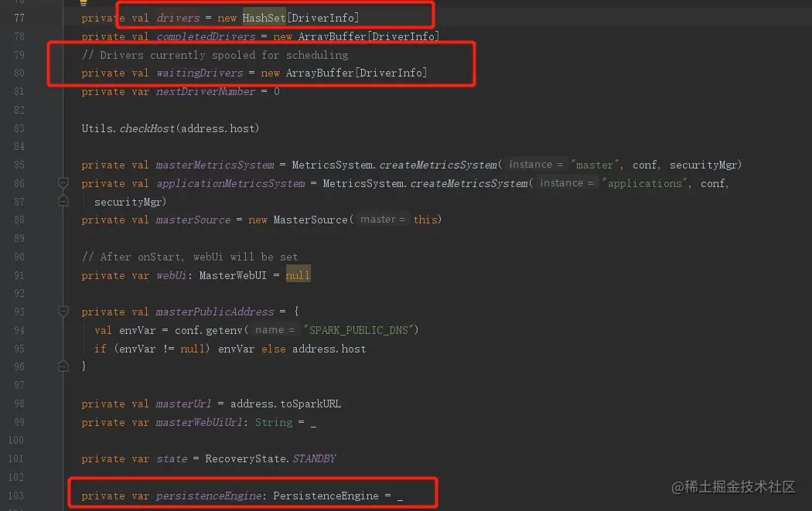This screenshot has width=812, height=511.
Task: Click the 'PersistenceEngine' type name
Action: click(x=326, y=496)
